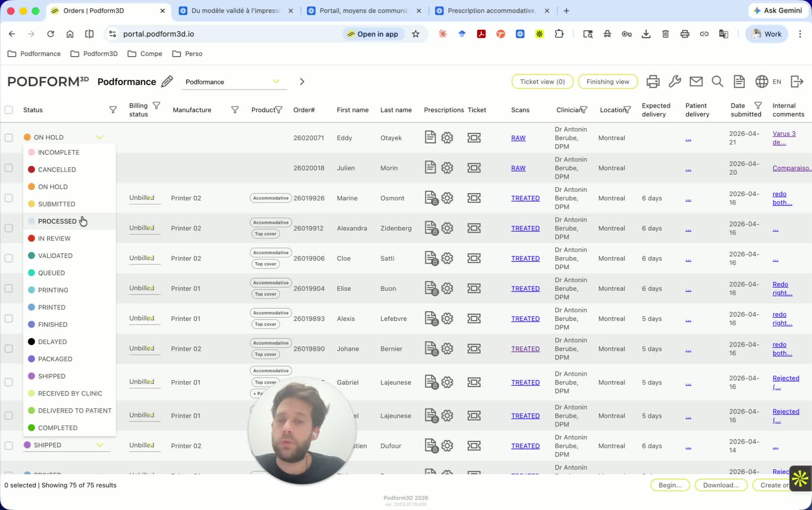The width and height of the screenshot is (812, 510).
Task: Open locked prescription for Elise Buon
Action: click(x=431, y=289)
